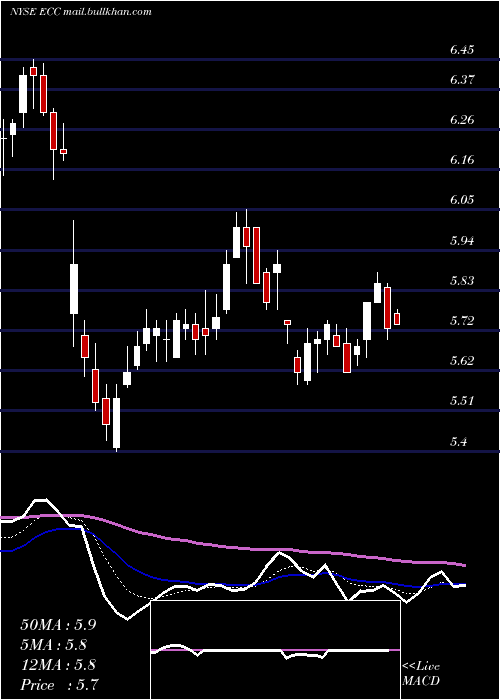Click the 6.37 price level label

tap(462, 80)
